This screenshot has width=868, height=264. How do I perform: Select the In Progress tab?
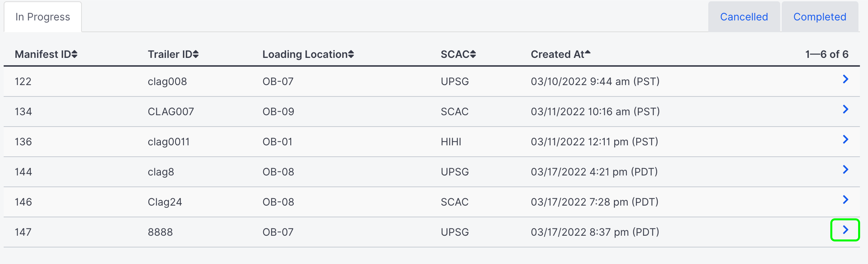[x=43, y=17]
